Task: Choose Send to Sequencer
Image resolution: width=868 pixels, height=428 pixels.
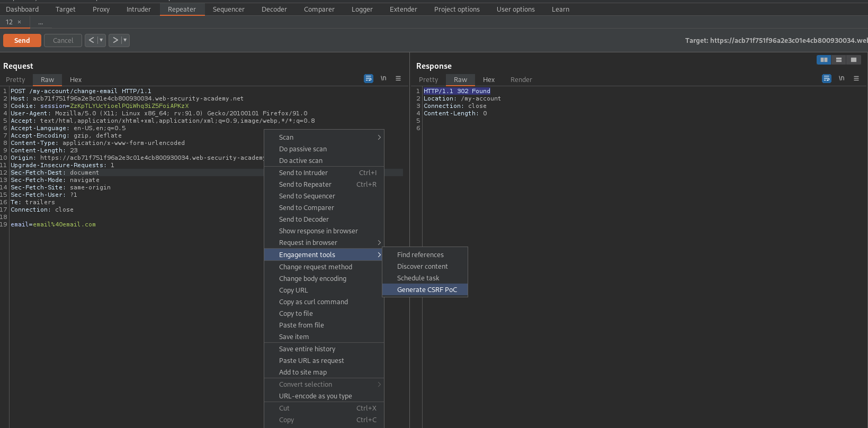Action: [324, 196]
